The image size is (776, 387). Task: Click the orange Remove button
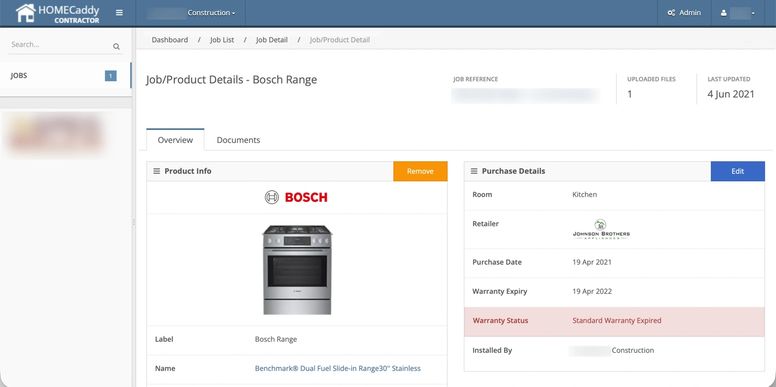pos(420,171)
